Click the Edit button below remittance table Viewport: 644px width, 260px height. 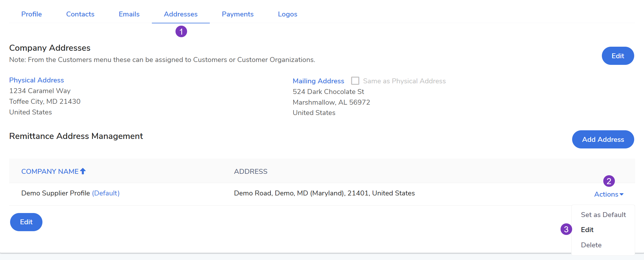[26, 222]
